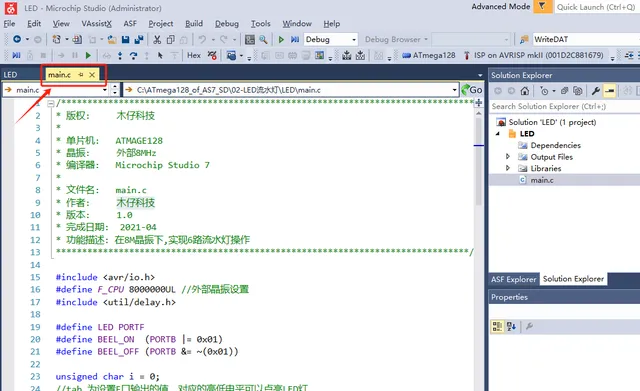Click the Quick Launch search box

point(597,7)
